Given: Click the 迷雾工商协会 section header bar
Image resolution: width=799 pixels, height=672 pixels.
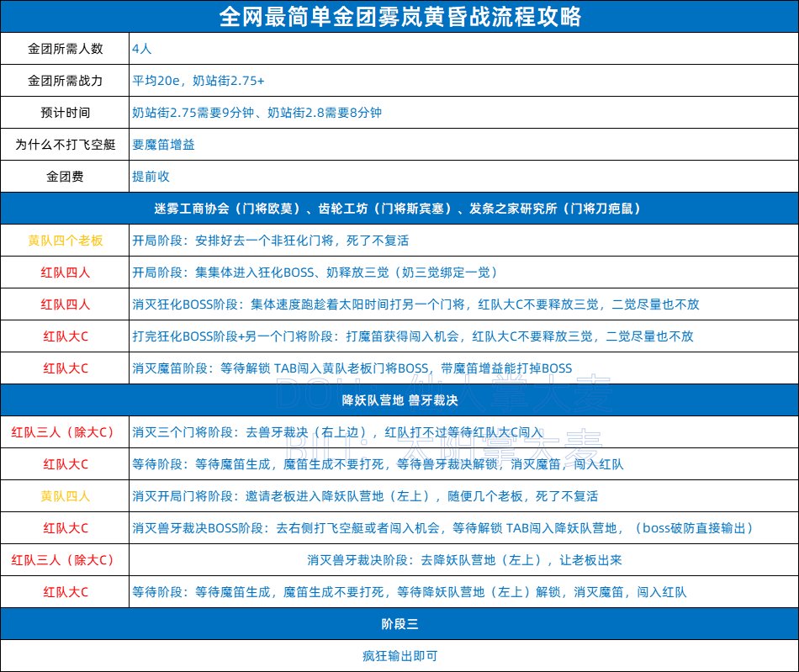Looking at the screenshot, I should [x=399, y=209].
